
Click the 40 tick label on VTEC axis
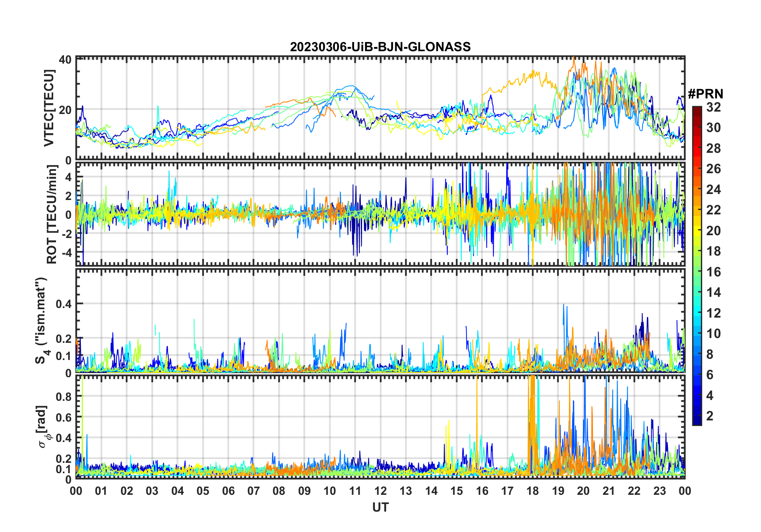coord(65,60)
